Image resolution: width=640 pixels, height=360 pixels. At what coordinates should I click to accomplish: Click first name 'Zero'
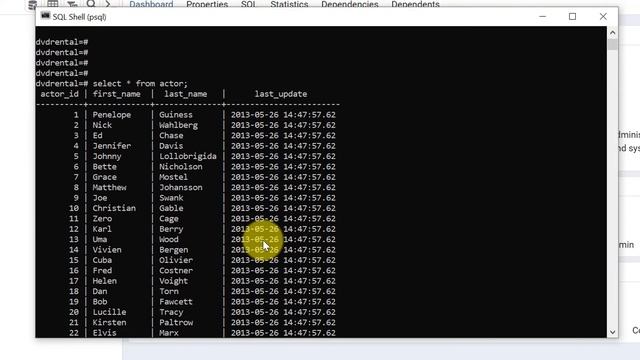(x=102, y=219)
